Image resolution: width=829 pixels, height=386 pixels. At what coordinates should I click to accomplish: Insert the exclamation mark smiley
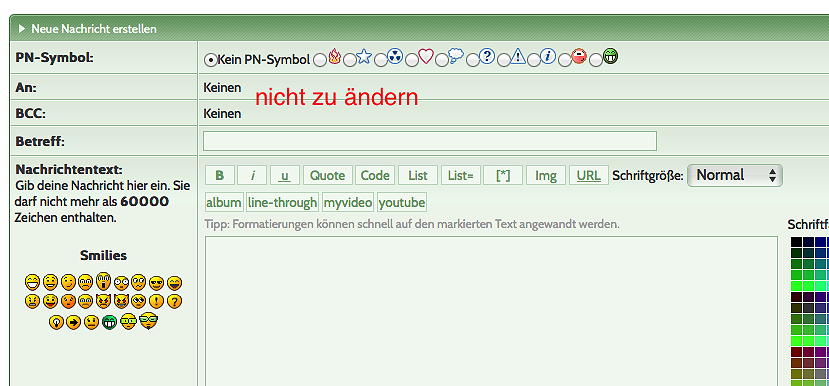156,301
